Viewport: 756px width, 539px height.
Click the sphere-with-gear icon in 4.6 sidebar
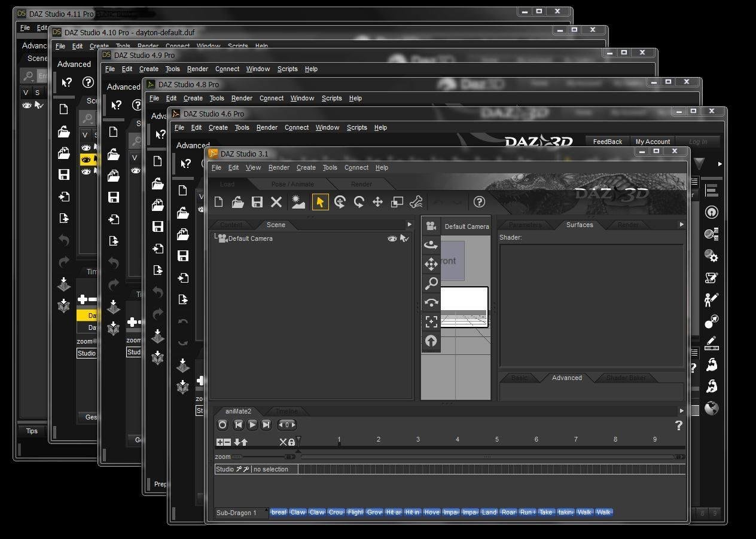(711, 256)
